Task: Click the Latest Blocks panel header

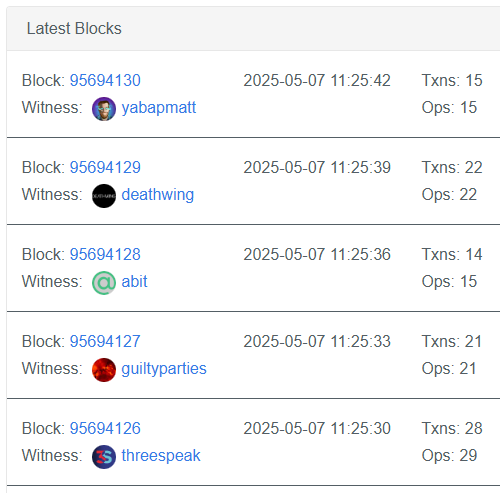Action: click(x=253, y=29)
